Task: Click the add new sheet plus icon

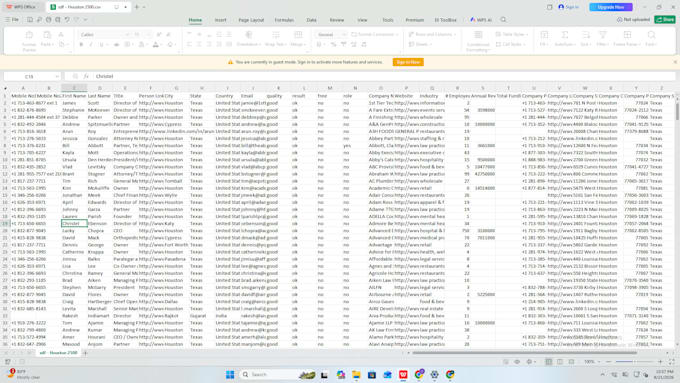Action: pyautogui.click(x=85, y=353)
